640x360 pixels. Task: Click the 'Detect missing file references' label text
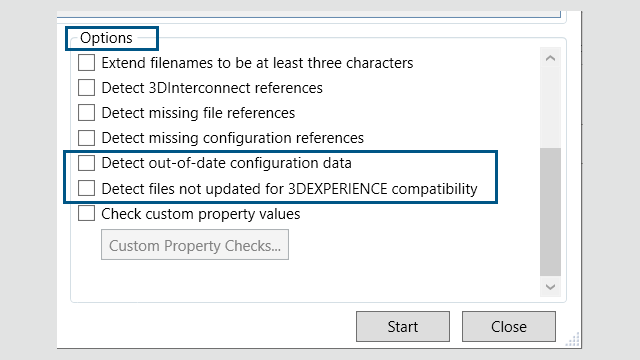(198, 113)
